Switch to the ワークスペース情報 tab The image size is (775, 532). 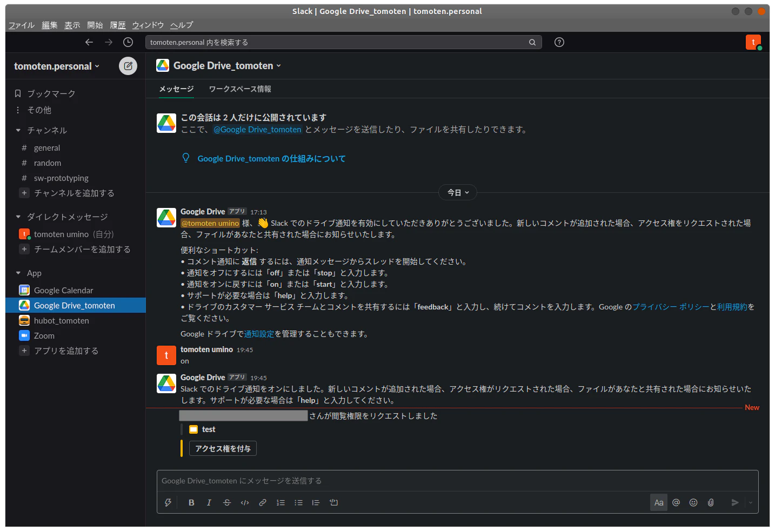[x=239, y=89]
